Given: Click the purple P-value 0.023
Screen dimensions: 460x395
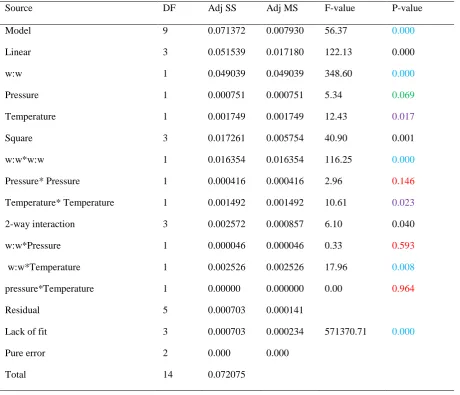Looking at the screenshot, I should coord(403,203).
